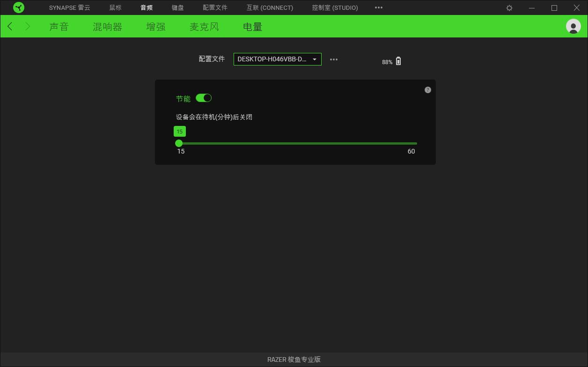Click the 60 label at slider end

coord(411,151)
